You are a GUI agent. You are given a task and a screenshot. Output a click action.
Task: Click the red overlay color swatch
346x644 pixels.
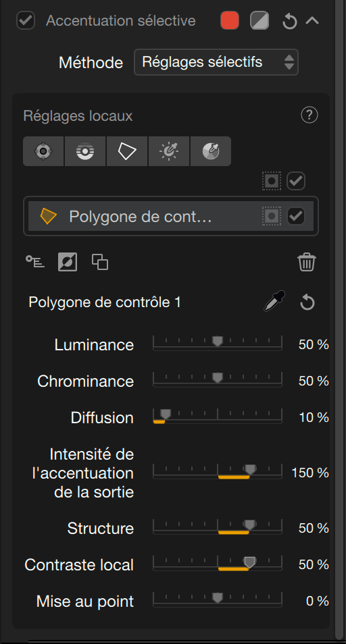[230, 20]
